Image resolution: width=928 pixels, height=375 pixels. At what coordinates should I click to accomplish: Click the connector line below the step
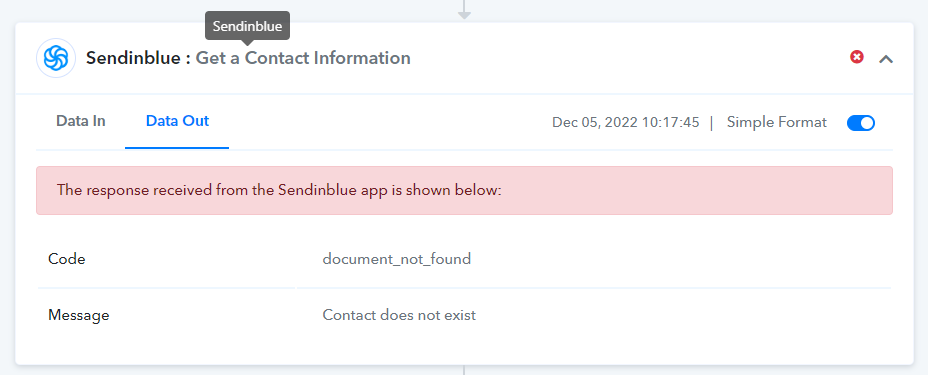464,370
